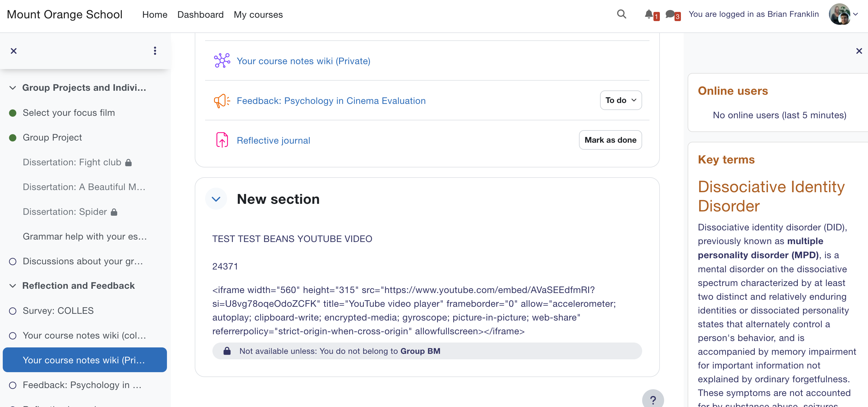Open Dashboard from top navigation
The image size is (868, 407).
tap(201, 14)
